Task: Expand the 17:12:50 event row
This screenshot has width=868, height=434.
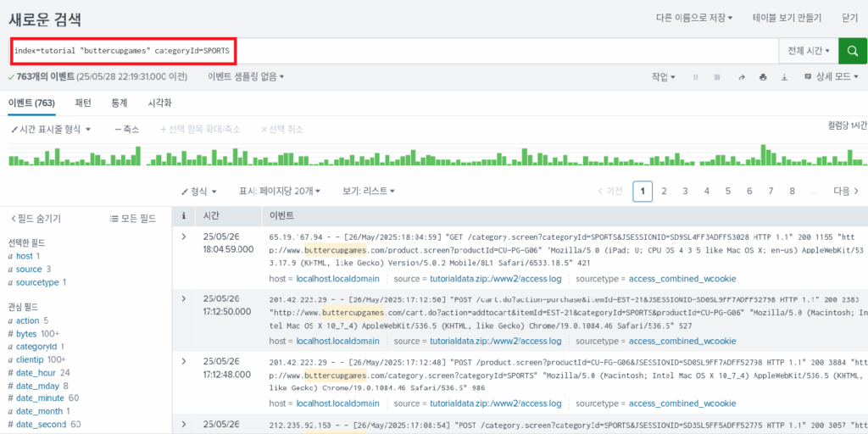Action: (184, 299)
